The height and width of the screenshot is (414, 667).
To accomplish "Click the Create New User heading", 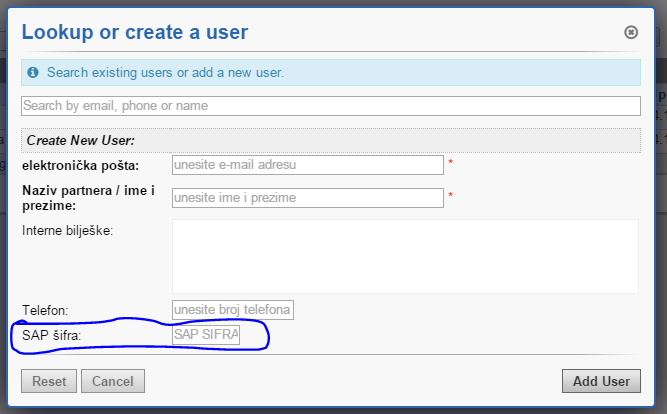I will [x=80, y=140].
